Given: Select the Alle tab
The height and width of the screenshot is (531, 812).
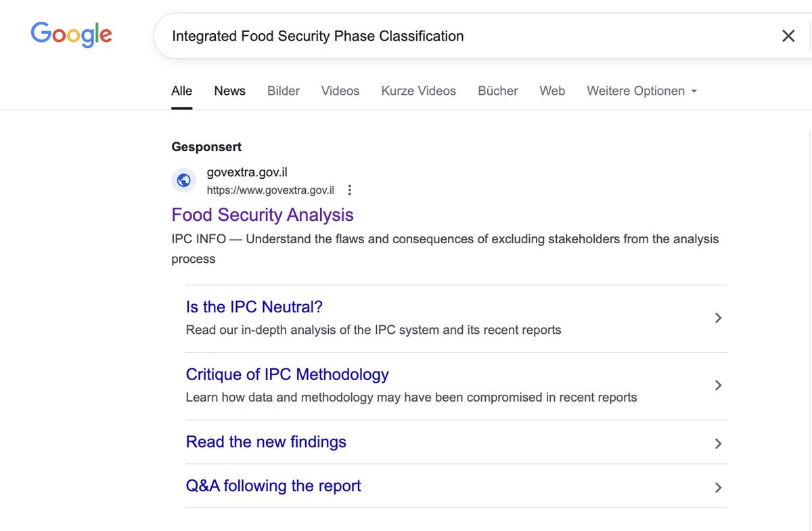Looking at the screenshot, I should tap(182, 91).
